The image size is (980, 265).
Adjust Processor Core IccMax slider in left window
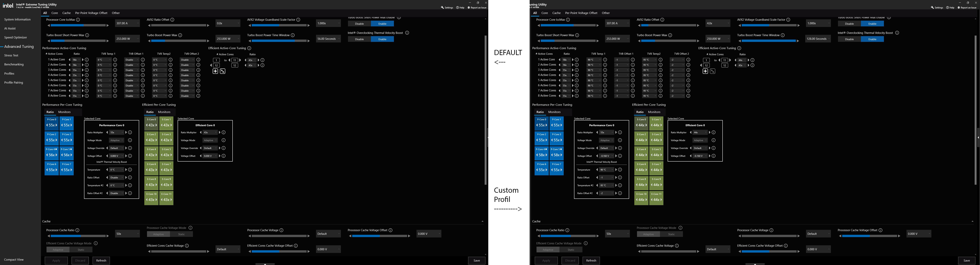78,25
